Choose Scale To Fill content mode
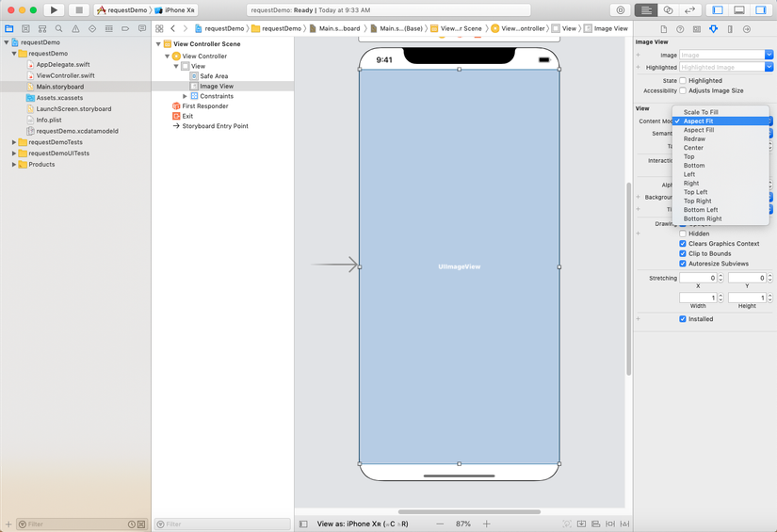Viewport: 777px width, 532px height. coord(701,112)
